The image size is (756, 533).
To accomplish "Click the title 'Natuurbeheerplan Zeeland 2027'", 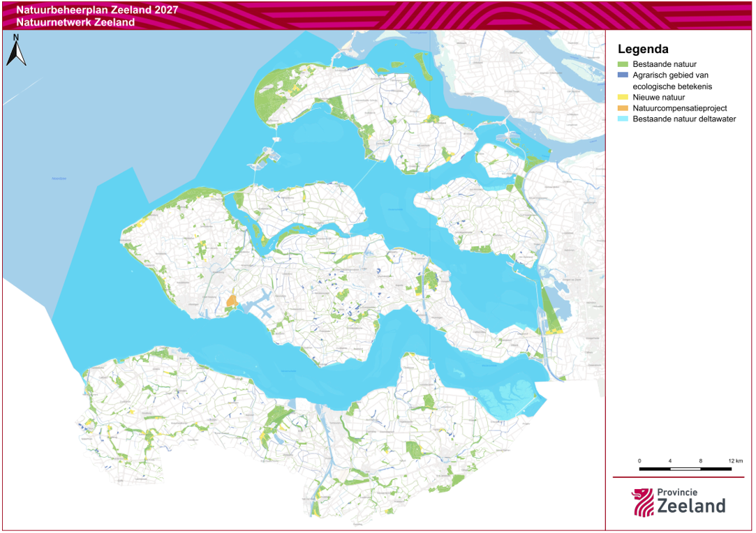I will [97, 10].
